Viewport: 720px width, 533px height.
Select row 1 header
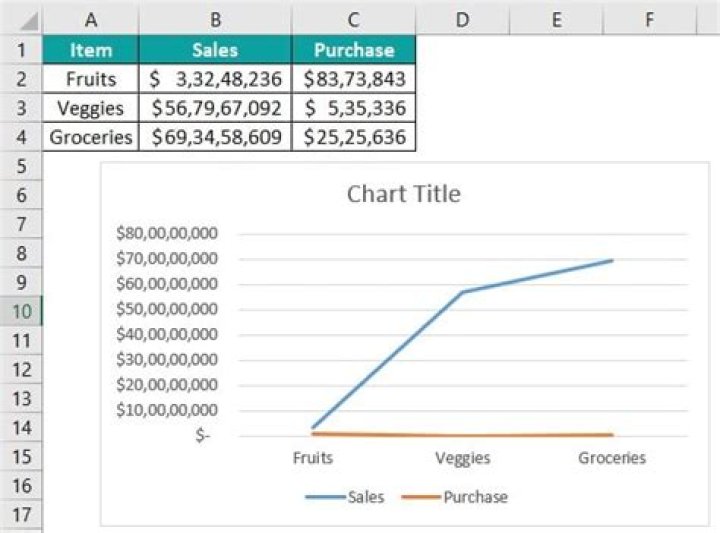click(21, 50)
